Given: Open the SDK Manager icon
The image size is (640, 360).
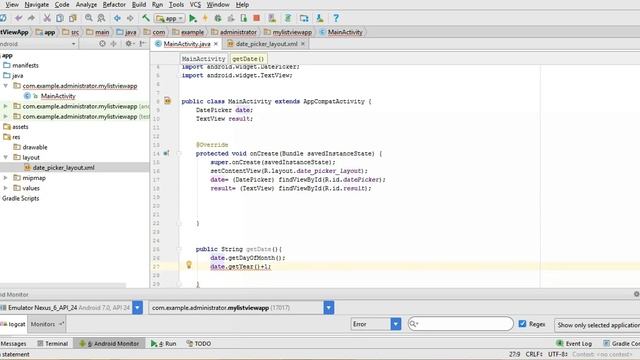Looking at the screenshot, I should 320,18.
